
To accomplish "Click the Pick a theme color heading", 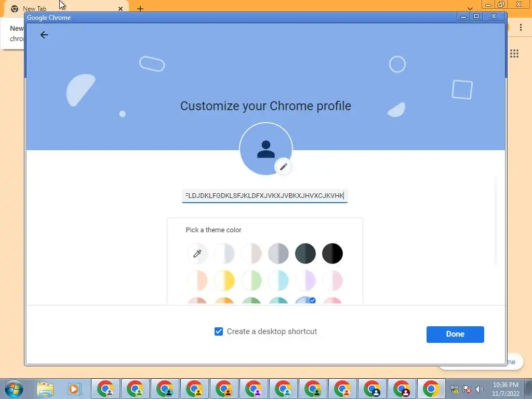I will [214, 230].
